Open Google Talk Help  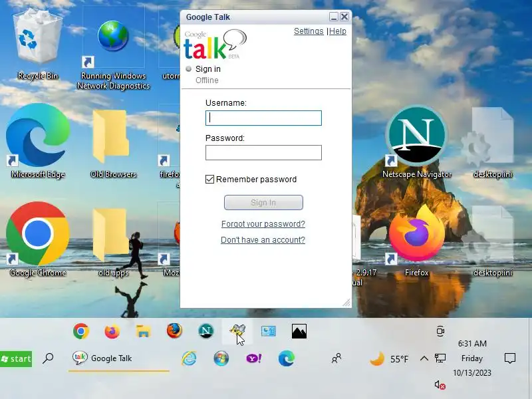338,31
